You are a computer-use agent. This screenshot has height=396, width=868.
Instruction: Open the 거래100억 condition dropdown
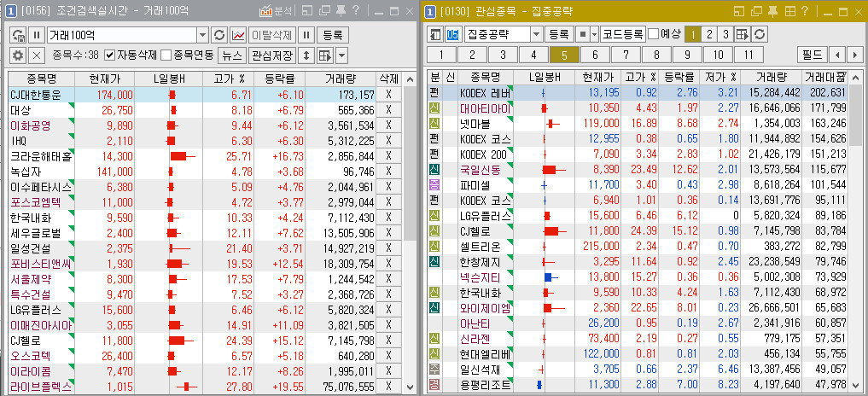(x=203, y=35)
